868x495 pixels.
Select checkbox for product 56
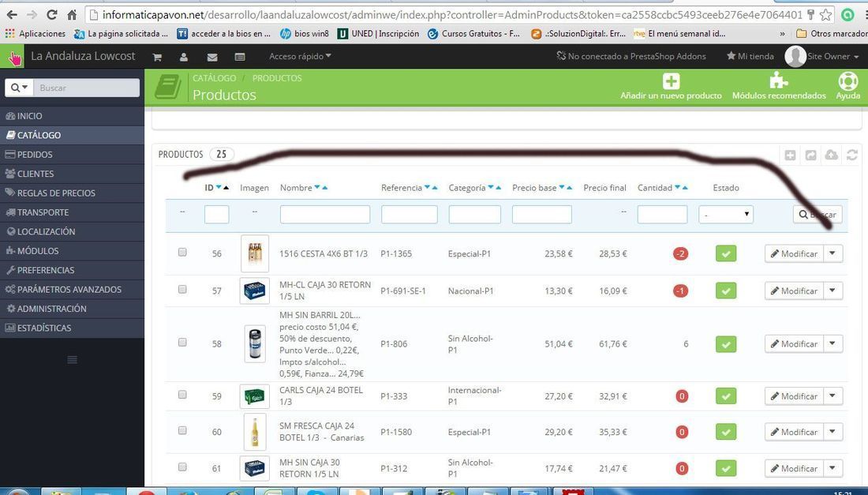pos(182,252)
